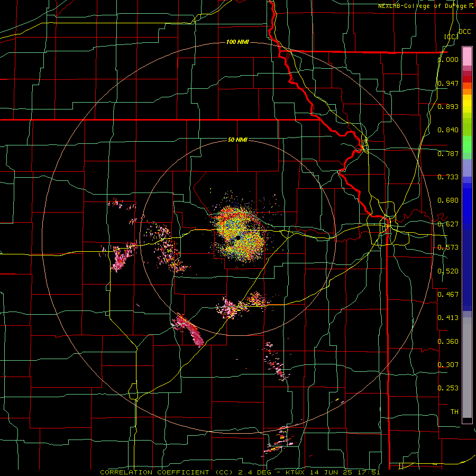Click the 0.307 value on the color scale

[x=448, y=365]
